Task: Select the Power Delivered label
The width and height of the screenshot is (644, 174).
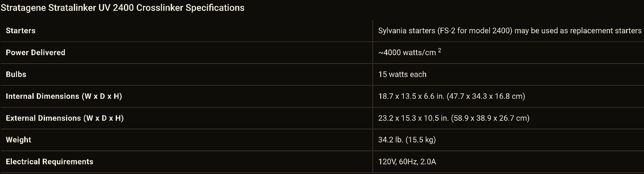Action: pyautogui.click(x=35, y=52)
